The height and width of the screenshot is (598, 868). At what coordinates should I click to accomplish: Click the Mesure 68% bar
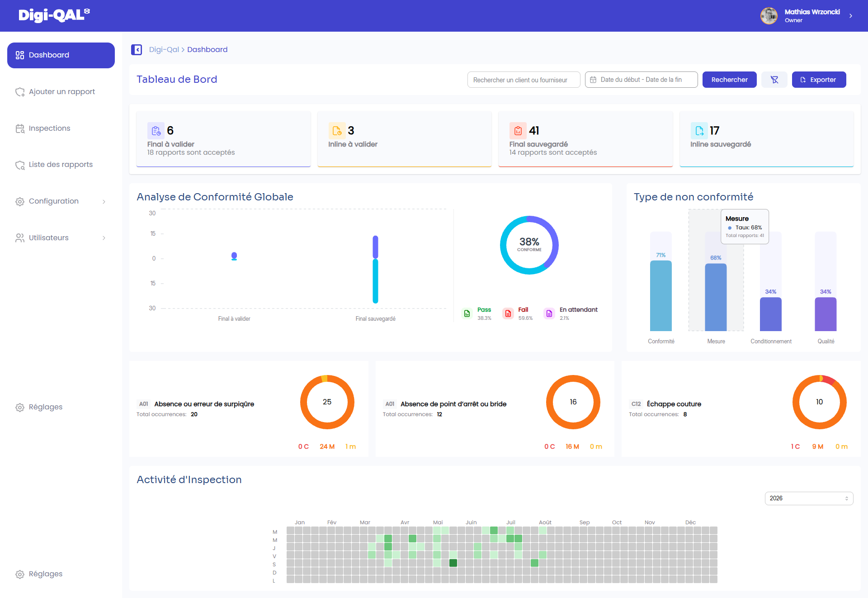(716, 297)
